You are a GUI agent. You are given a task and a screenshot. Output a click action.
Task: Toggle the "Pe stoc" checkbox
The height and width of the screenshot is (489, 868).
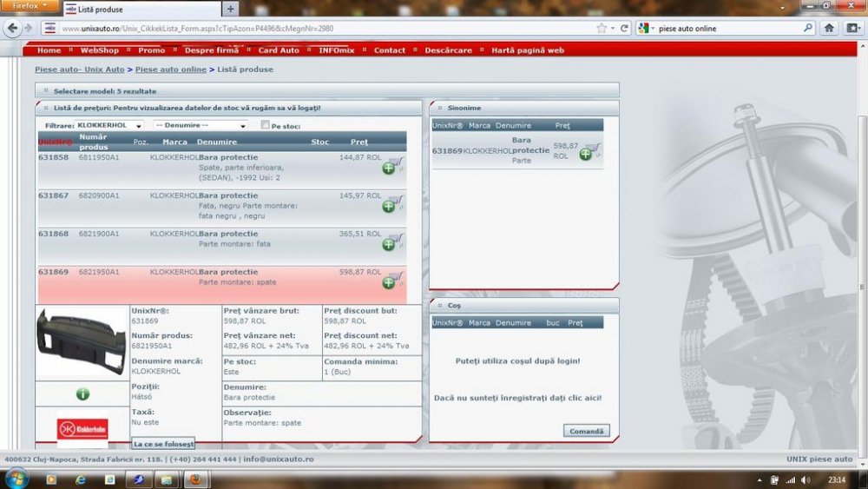pos(266,125)
